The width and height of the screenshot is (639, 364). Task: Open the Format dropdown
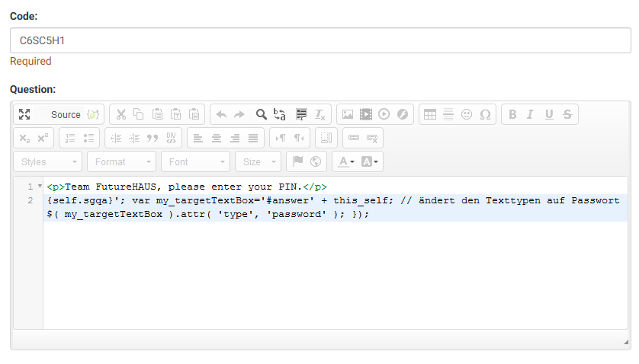click(x=120, y=161)
